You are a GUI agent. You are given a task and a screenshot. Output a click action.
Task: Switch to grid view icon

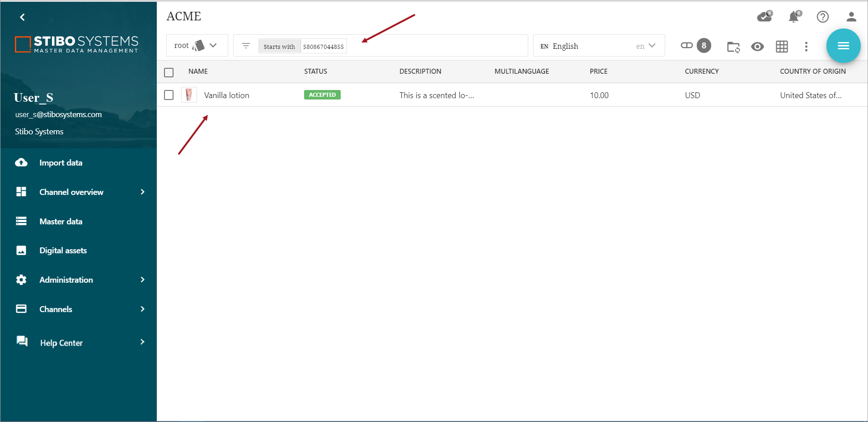782,47
